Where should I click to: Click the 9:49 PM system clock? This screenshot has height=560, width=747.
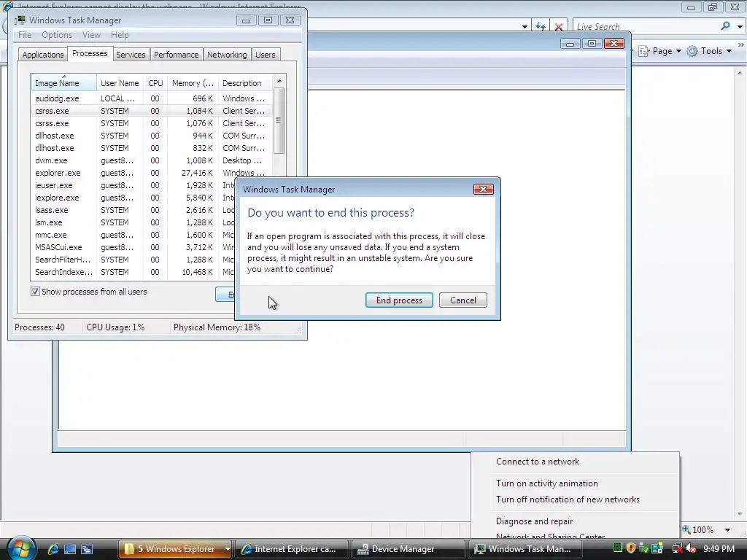[x=719, y=549]
